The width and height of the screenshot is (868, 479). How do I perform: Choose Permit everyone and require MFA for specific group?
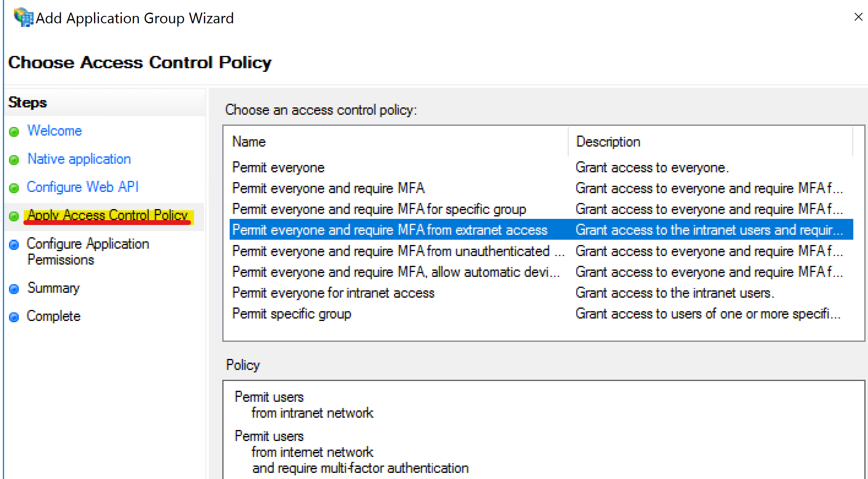click(x=541, y=209)
